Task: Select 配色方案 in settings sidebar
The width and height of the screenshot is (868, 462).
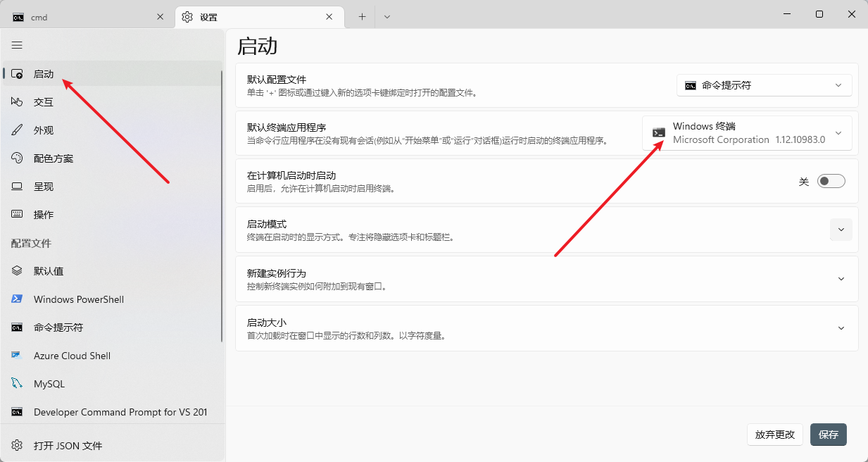Action: tap(113, 158)
